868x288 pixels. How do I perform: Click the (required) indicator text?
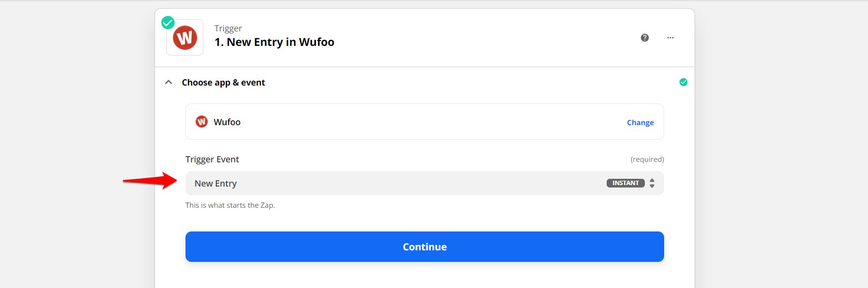point(647,159)
